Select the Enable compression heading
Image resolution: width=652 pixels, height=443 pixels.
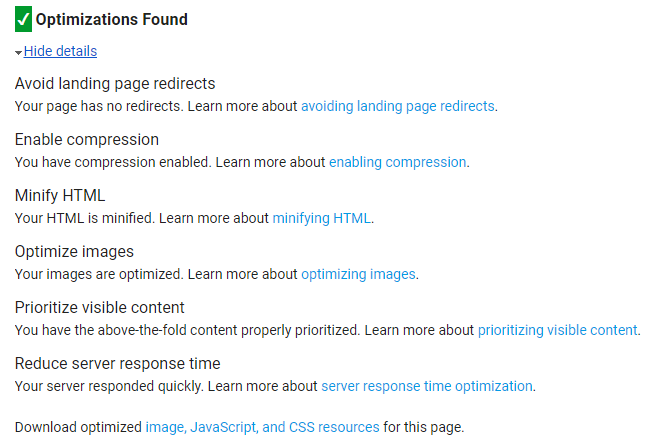pos(86,140)
